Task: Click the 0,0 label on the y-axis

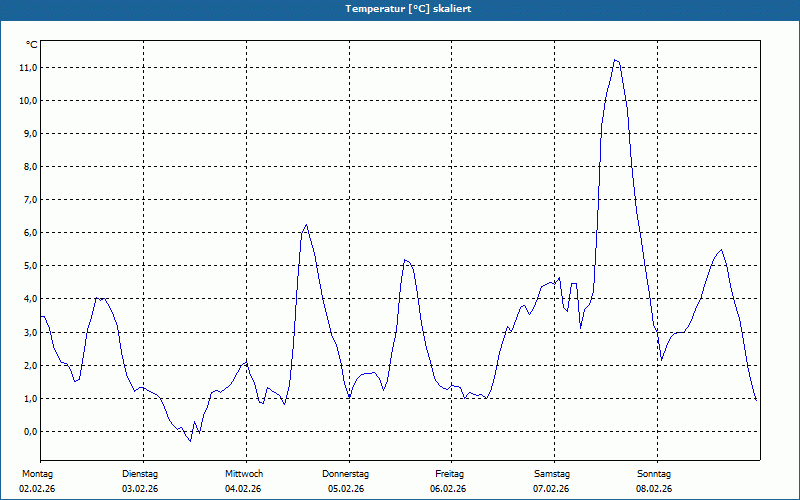Action: [29, 432]
